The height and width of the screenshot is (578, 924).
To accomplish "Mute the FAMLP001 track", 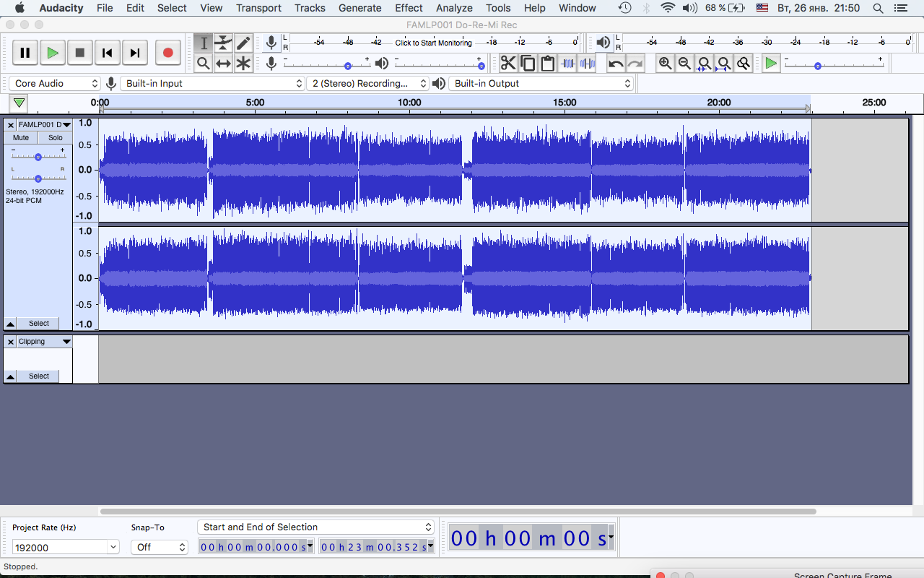I will point(21,137).
